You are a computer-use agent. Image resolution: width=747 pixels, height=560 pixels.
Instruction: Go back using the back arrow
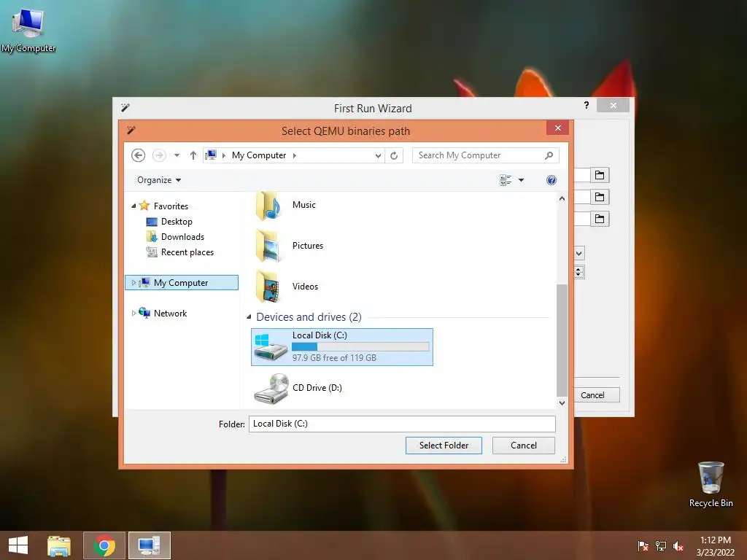138,155
